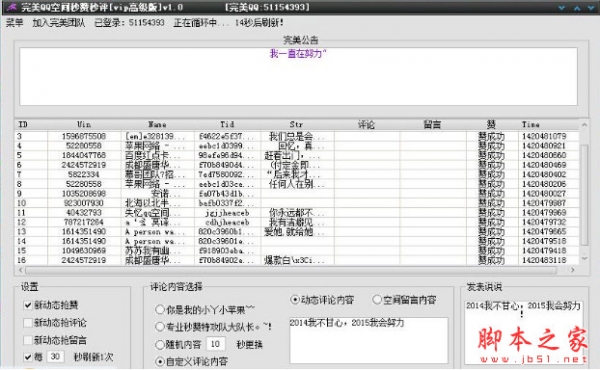Click the table scroll-up arrow

click(x=584, y=125)
